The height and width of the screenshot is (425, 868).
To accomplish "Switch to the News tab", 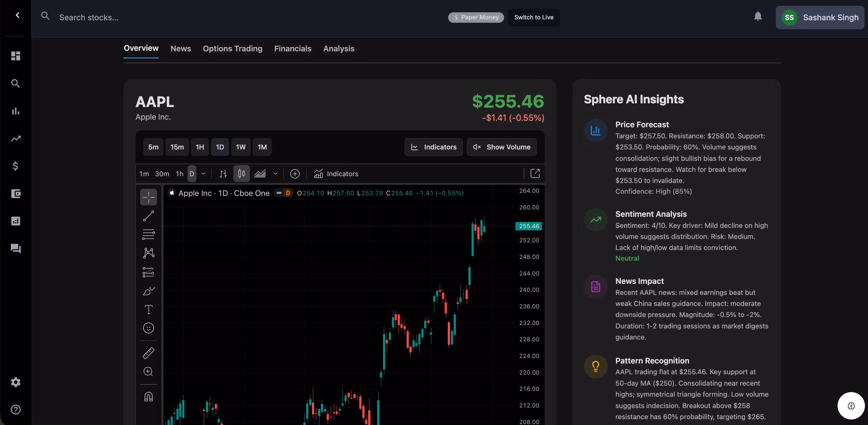I will 181,49.
